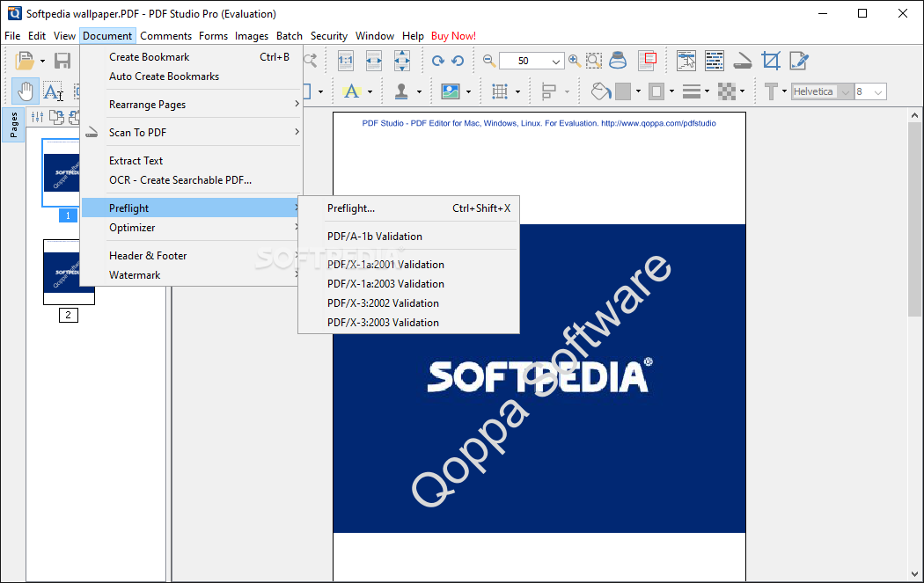Click the Fit to Width icon
Image resolution: width=924 pixels, height=583 pixels.
click(x=374, y=60)
